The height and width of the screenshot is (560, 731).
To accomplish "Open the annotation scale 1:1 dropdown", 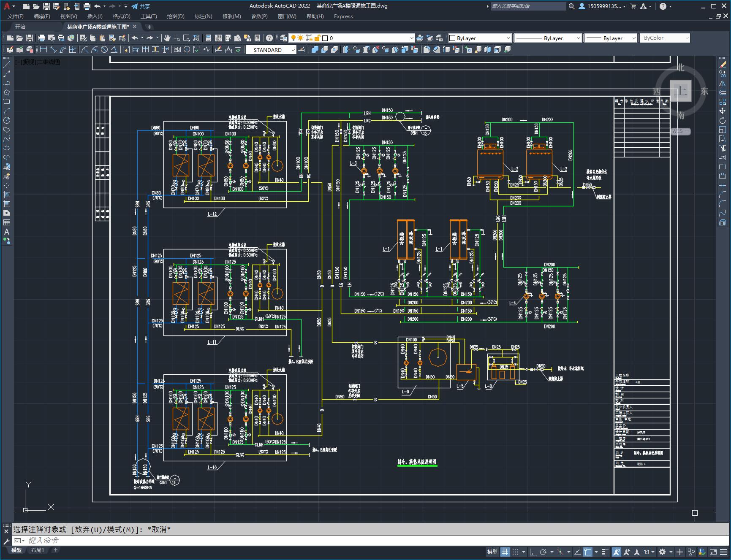I will pyautogui.click(x=649, y=552).
